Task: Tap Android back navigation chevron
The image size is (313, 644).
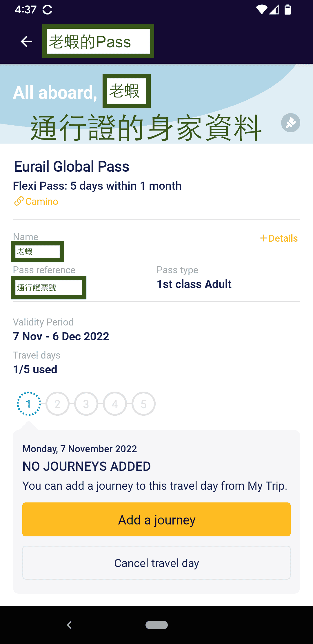Action: [69, 625]
